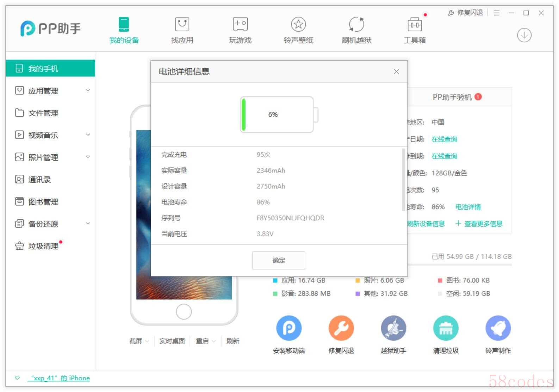The width and height of the screenshot is (559, 392).
Task: Launch the 清理垃圾 round icon
Action: [x=446, y=328]
